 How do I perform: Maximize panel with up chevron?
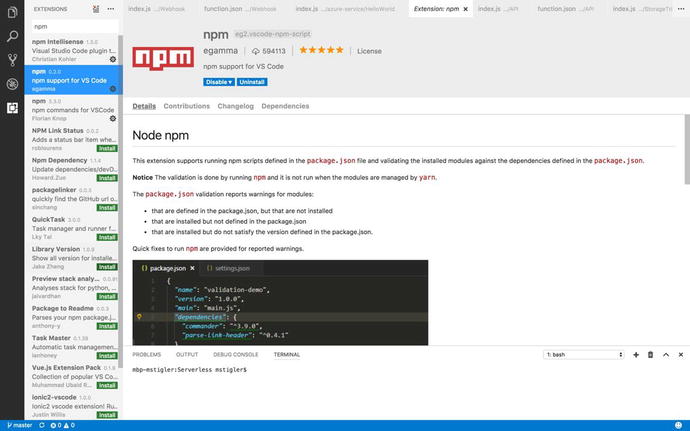pyautogui.click(x=666, y=354)
